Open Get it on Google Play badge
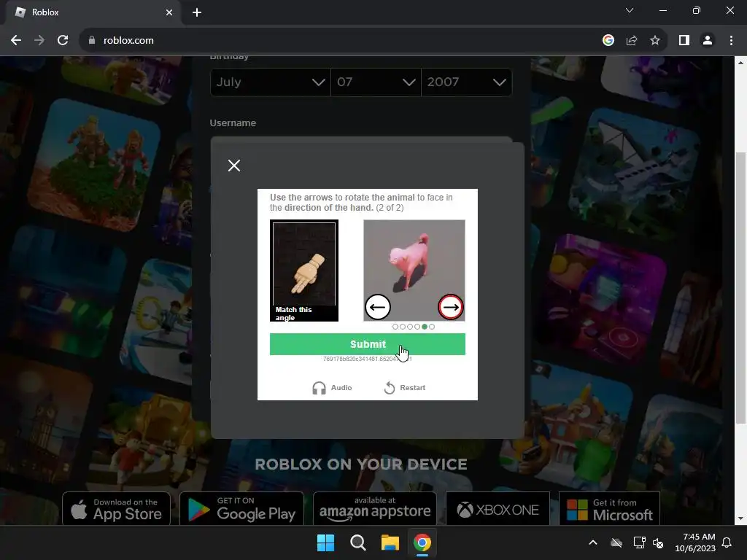The height and width of the screenshot is (560, 747). coord(241,509)
